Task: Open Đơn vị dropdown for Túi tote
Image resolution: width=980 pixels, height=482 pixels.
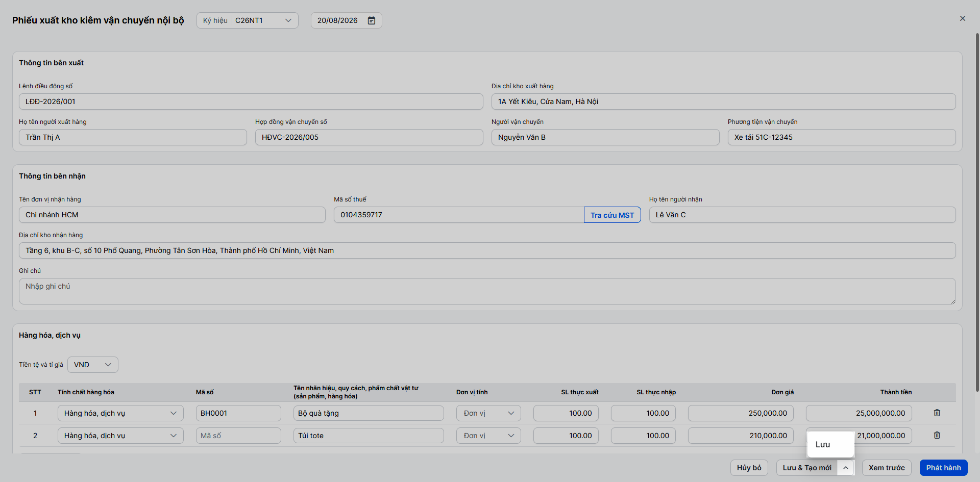Action: tap(488, 436)
